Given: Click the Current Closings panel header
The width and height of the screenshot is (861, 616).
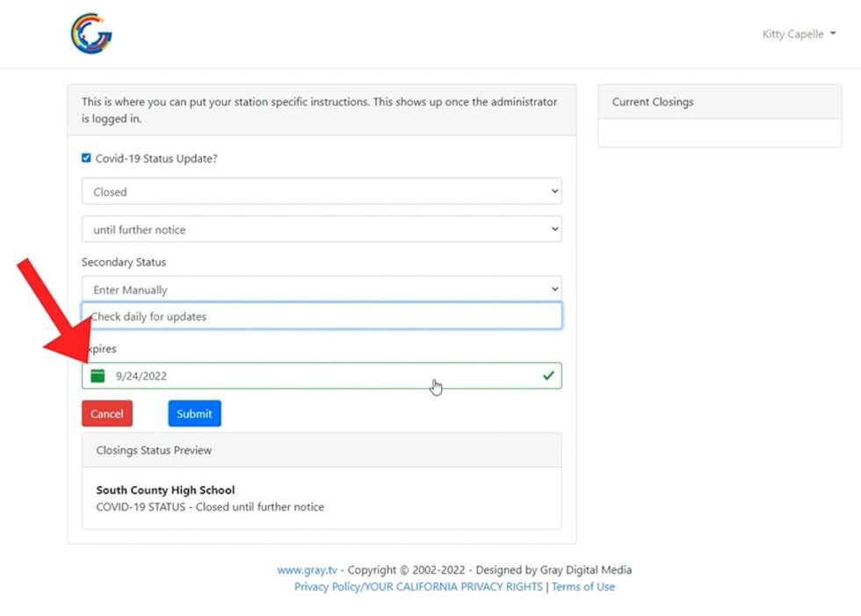Looking at the screenshot, I should (719, 102).
